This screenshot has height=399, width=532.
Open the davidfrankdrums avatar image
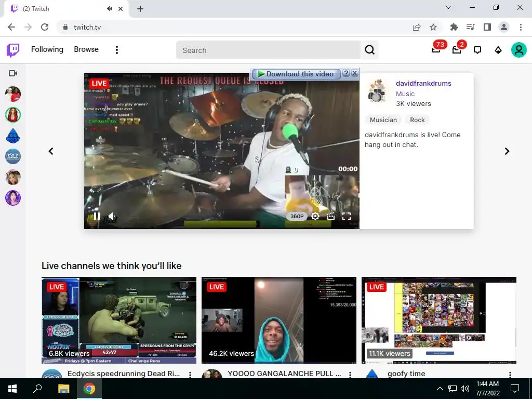[377, 90]
